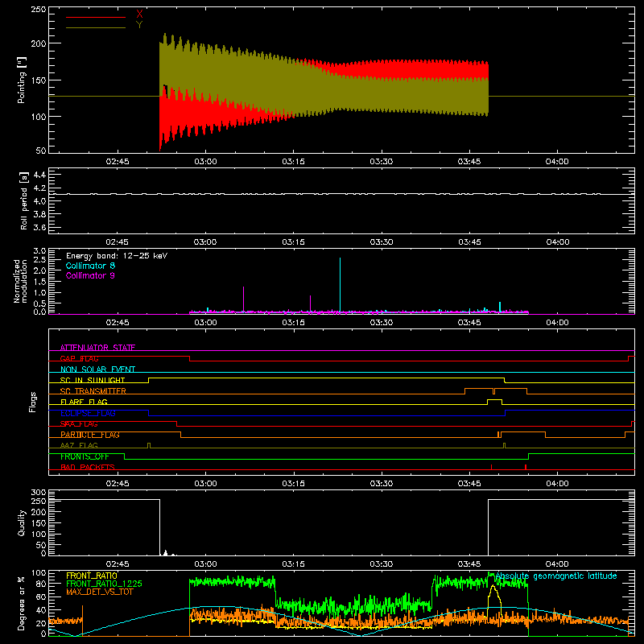Click the 80 tick on Degrees axis
Image resolution: width=644 pixels, height=644 pixels.
(x=41, y=584)
